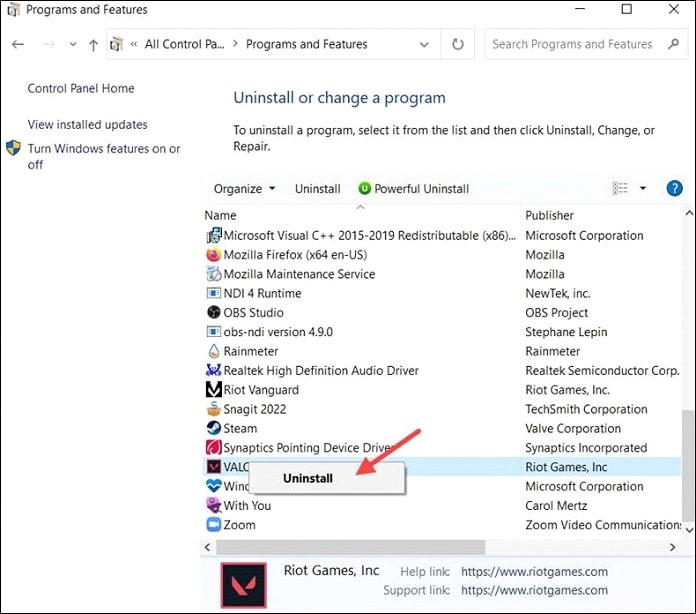Screen dimensions: 696x614
Task: Click the Synaptics Pointing Device Driver icon
Action: pyautogui.click(x=213, y=448)
